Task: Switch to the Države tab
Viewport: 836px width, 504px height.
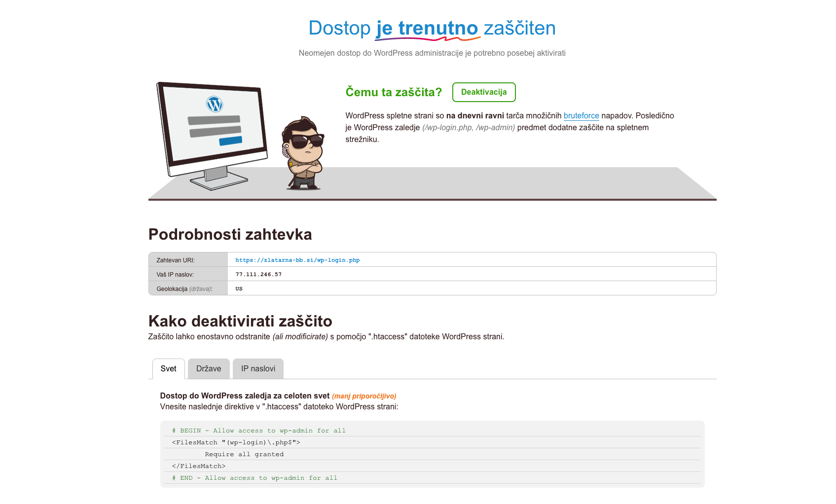Action: tap(209, 369)
